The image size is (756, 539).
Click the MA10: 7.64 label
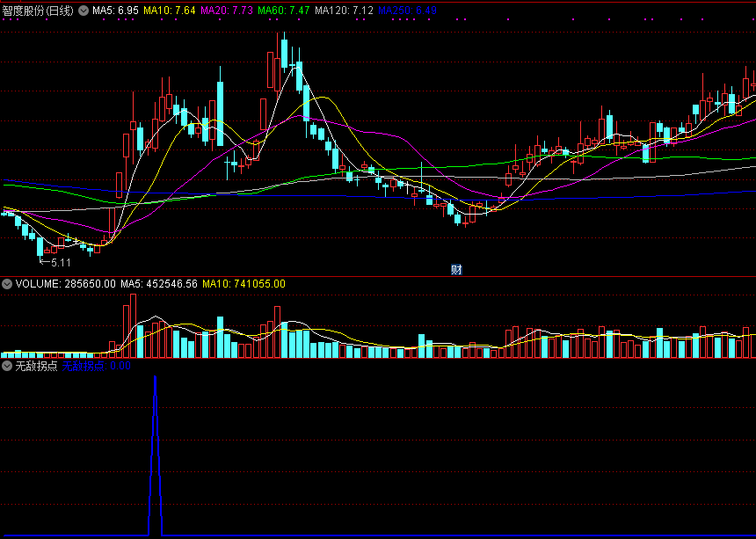(x=170, y=11)
